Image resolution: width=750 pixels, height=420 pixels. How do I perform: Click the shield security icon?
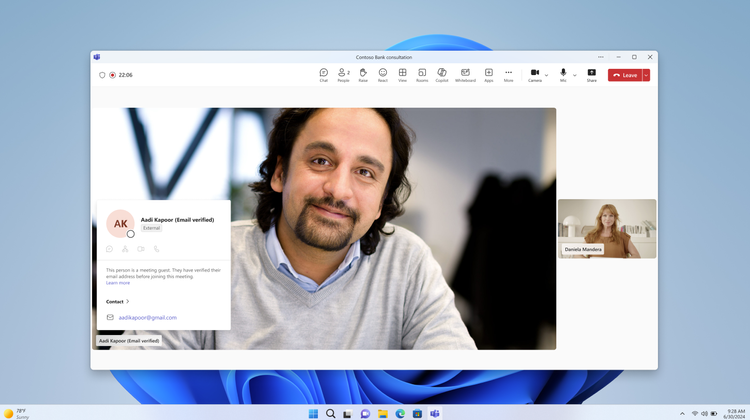pyautogui.click(x=102, y=75)
